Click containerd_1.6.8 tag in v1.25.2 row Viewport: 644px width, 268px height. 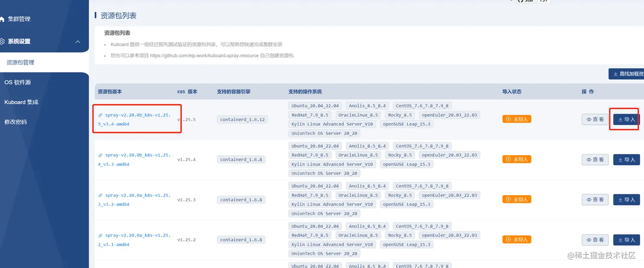(x=241, y=240)
